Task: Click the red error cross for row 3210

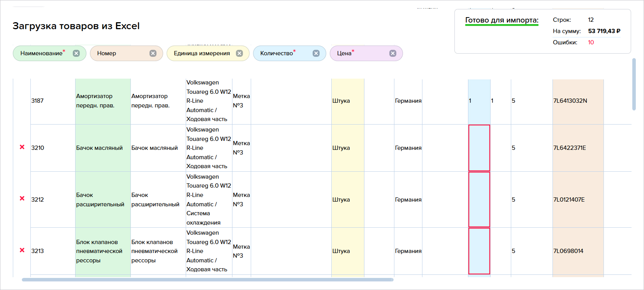Action: point(22,147)
